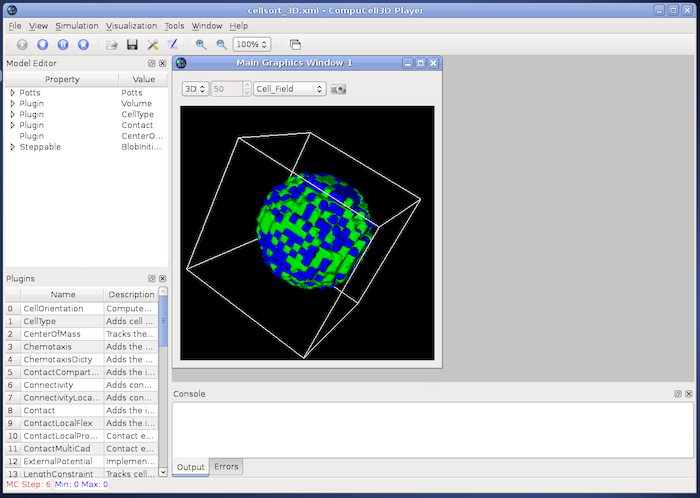700x498 pixels.
Task: Open the 3D projection dropdown
Action: [195, 89]
